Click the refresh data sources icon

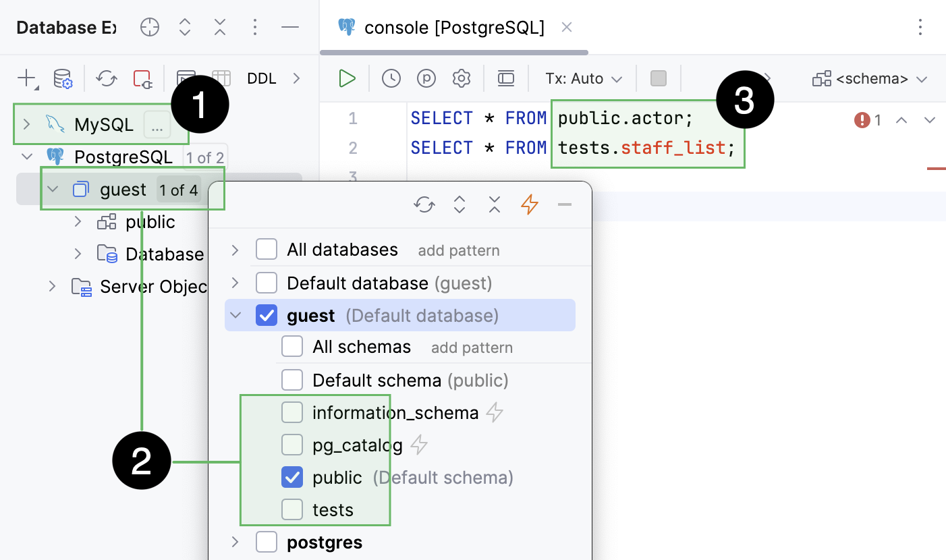(x=106, y=78)
